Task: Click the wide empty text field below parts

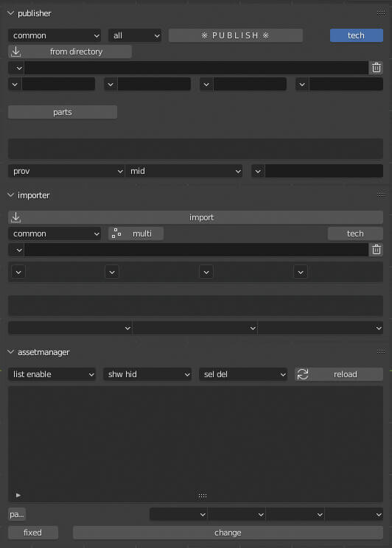Action: pos(195,149)
